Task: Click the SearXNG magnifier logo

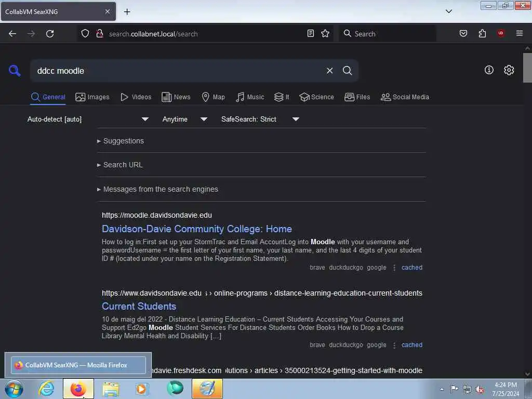Action: (x=15, y=71)
